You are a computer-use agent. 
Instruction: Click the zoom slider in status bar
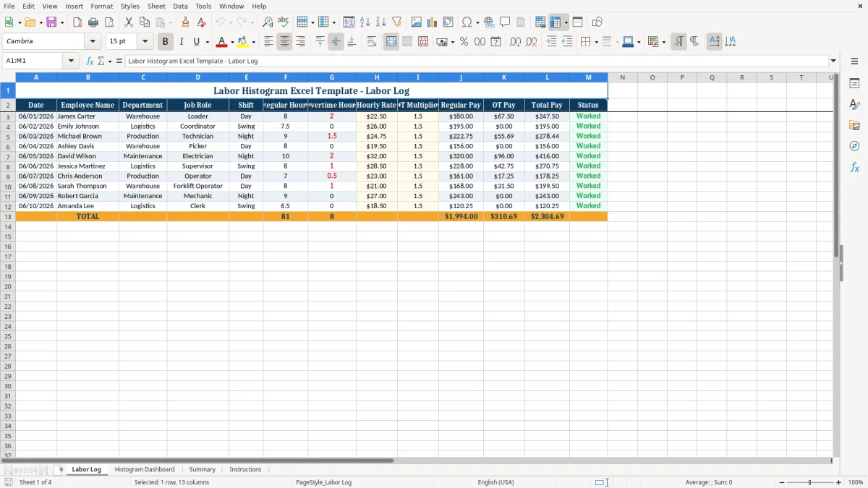810,482
